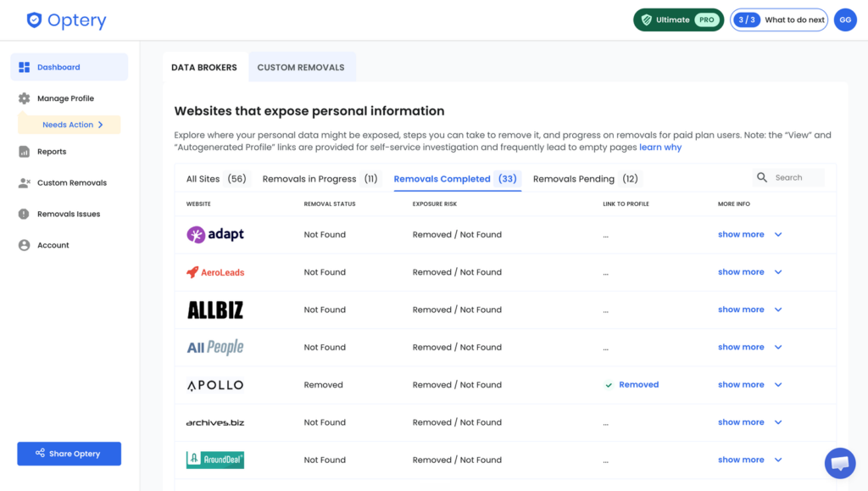The image size is (868, 491).
Task: Click the adapt website logo
Action: pos(215,234)
